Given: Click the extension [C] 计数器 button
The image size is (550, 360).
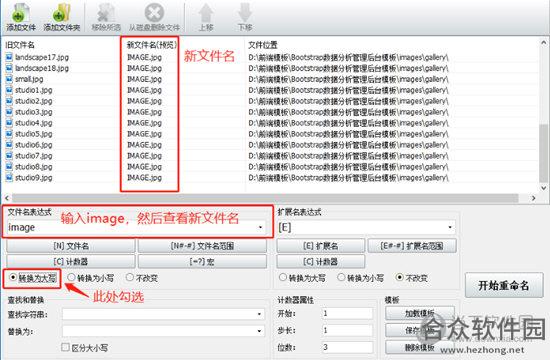Looking at the screenshot, I should pyautogui.click(x=321, y=261).
